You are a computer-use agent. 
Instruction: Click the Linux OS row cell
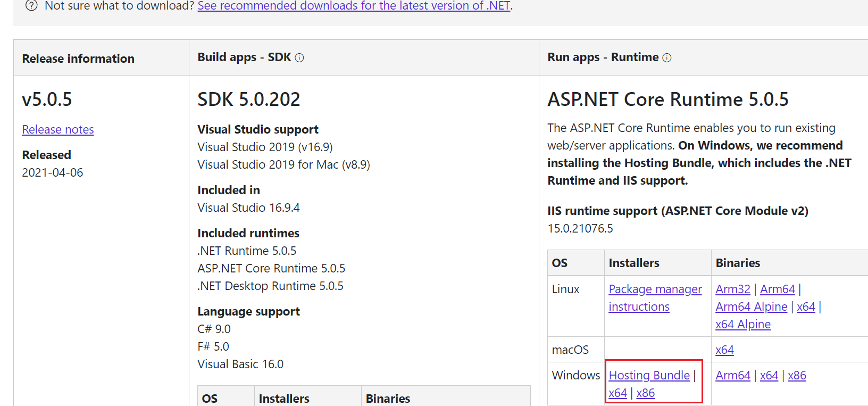coord(576,306)
